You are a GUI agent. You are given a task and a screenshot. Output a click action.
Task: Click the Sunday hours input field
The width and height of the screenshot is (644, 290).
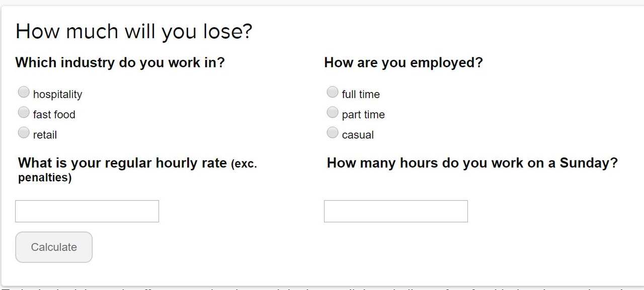tap(395, 211)
